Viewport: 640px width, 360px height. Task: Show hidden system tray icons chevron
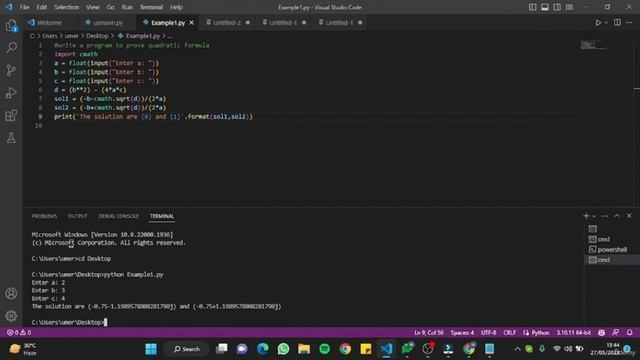pyautogui.click(x=517, y=349)
